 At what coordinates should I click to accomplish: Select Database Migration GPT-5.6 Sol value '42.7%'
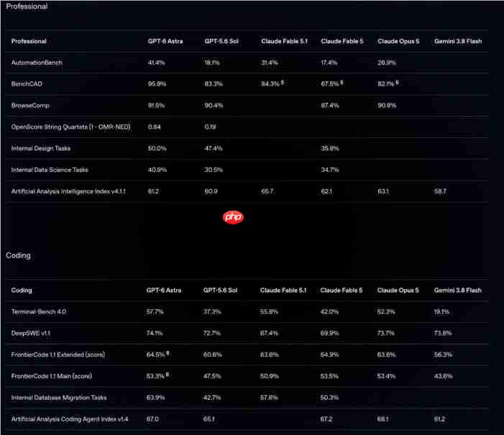(x=212, y=398)
